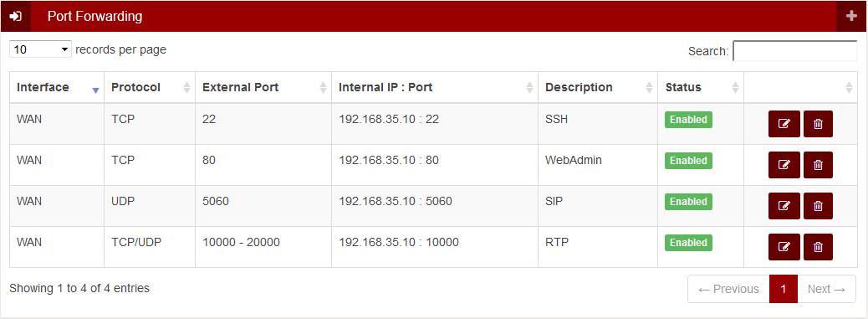
Task: Edit the WebAdmin forwarding rule
Action: [784, 165]
